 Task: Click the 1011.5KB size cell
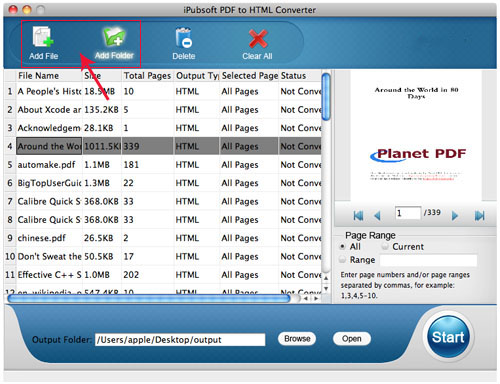(x=102, y=146)
